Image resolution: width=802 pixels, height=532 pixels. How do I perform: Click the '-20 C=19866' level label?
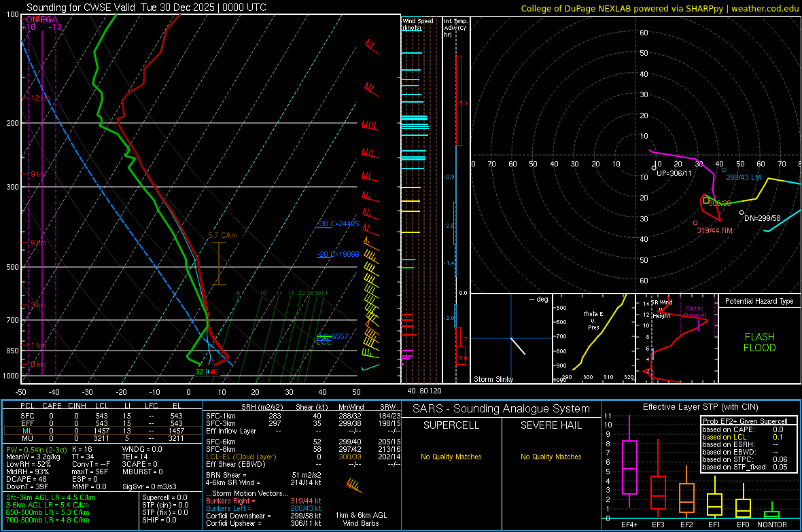pyautogui.click(x=338, y=254)
